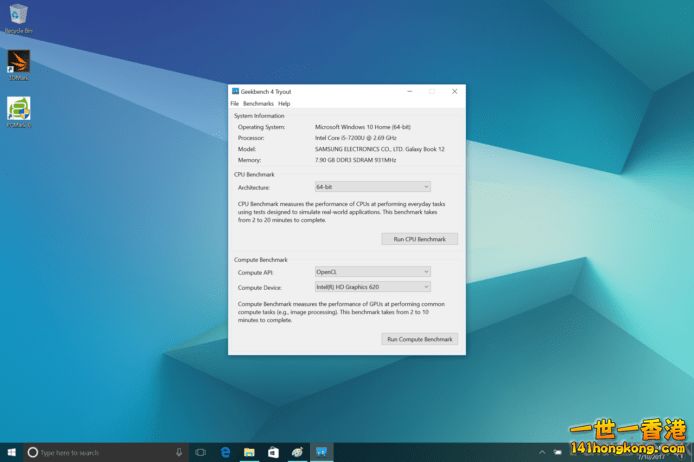This screenshot has height=462, width=694.
Task: Open the File menu
Action: [x=235, y=104]
